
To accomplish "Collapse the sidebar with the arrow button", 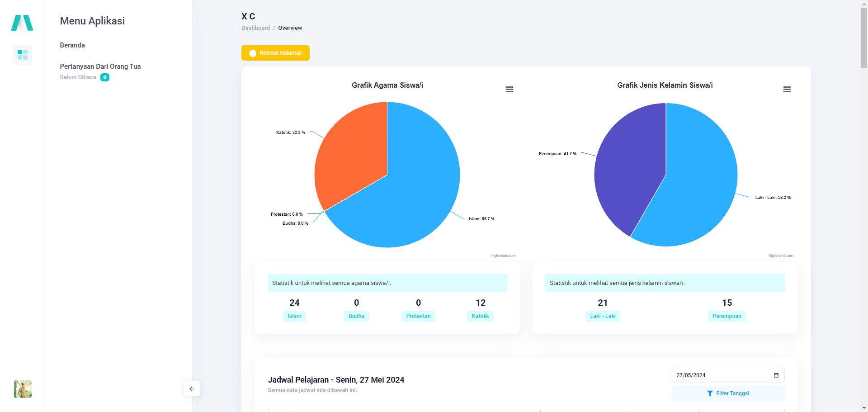I will [x=192, y=388].
